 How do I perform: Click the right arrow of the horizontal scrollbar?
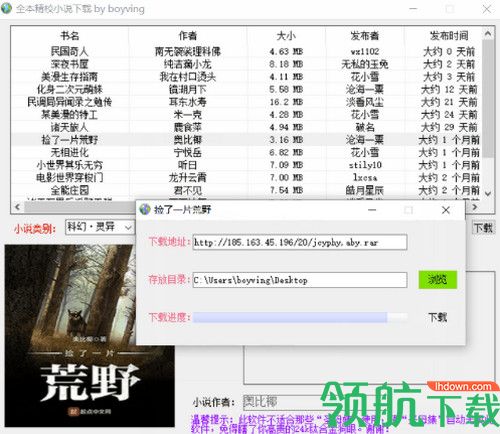(x=475, y=207)
